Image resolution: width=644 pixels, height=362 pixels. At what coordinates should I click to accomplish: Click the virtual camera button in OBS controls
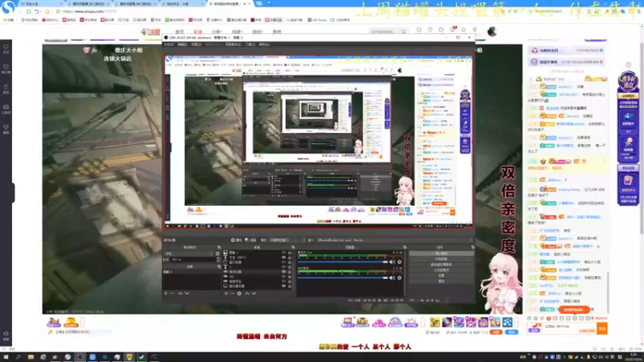click(x=441, y=265)
